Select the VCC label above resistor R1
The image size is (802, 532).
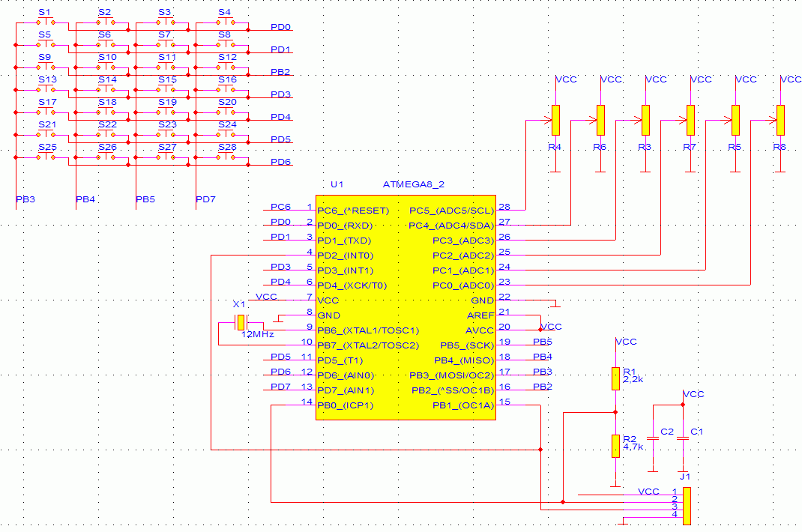pos(626,342)
